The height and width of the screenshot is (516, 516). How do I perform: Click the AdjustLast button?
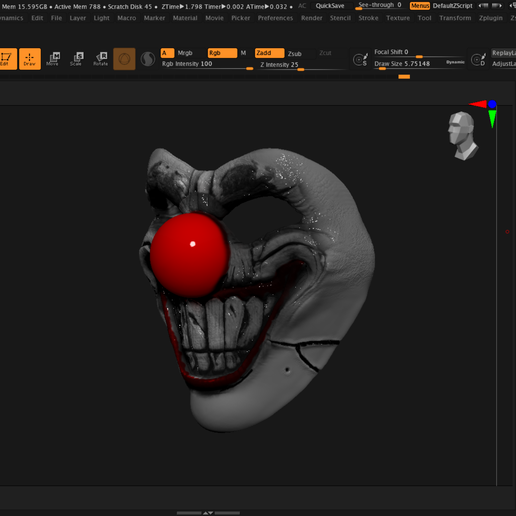pos(504,64)
